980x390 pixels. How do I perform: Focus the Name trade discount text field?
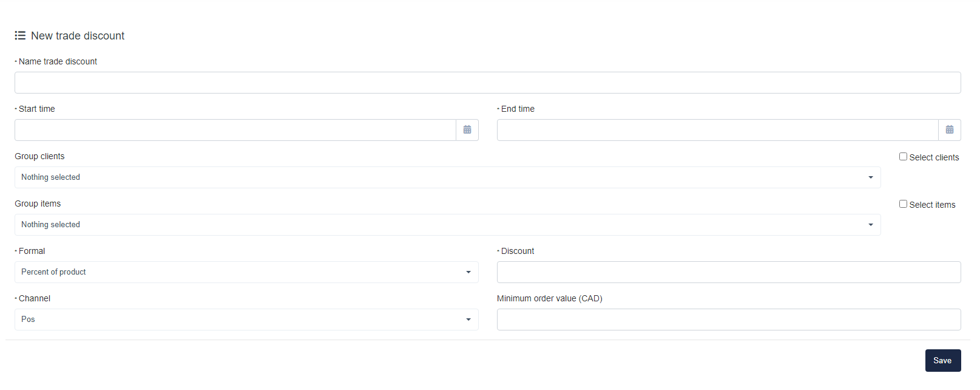click(x=487, y=83)
